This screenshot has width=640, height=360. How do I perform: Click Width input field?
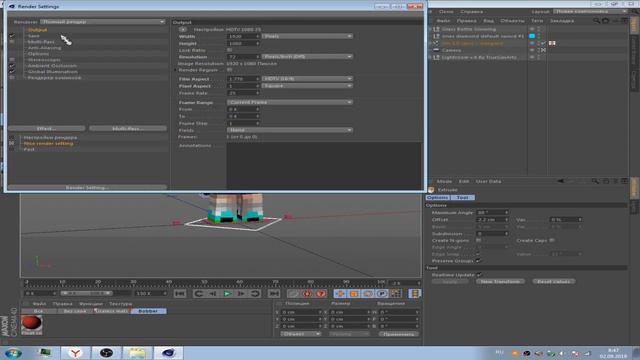[243, 36]
